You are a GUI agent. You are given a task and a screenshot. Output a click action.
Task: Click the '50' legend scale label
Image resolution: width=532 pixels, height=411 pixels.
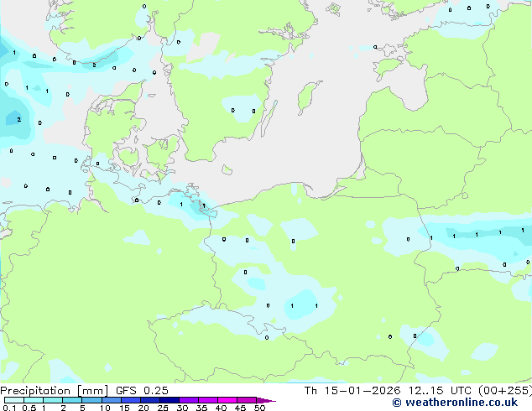(259, 408)
